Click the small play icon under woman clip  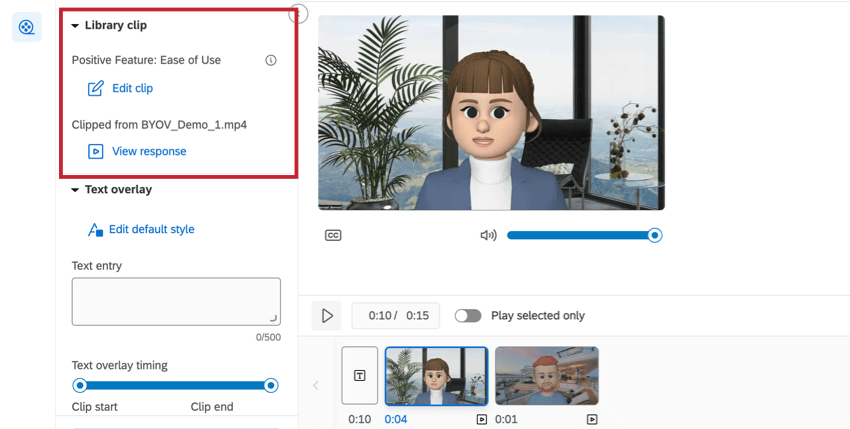(481, 419)
